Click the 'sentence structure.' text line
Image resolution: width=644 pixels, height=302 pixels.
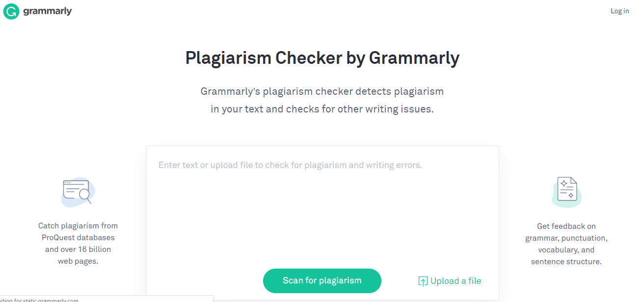point(566,262)
